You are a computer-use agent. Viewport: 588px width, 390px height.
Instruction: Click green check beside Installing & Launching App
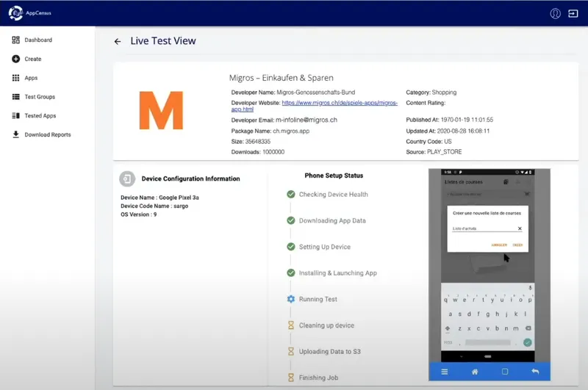point(290,272)
